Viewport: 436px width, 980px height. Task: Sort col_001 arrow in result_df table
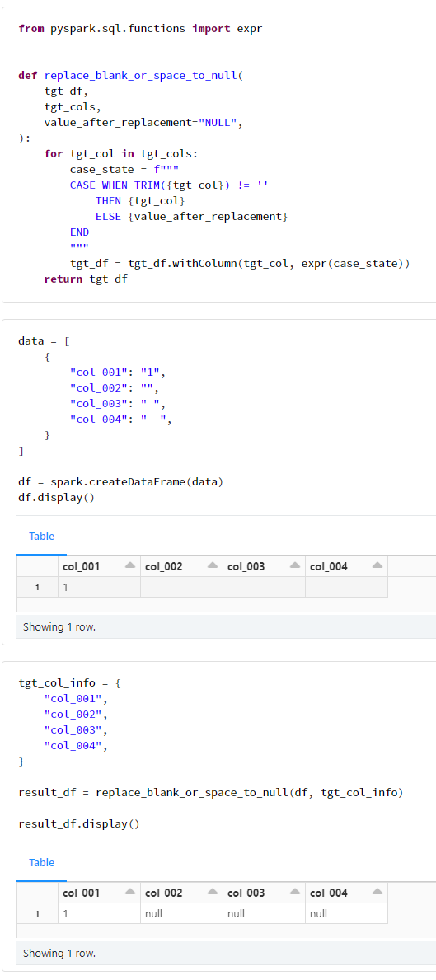tap(129, 891)
